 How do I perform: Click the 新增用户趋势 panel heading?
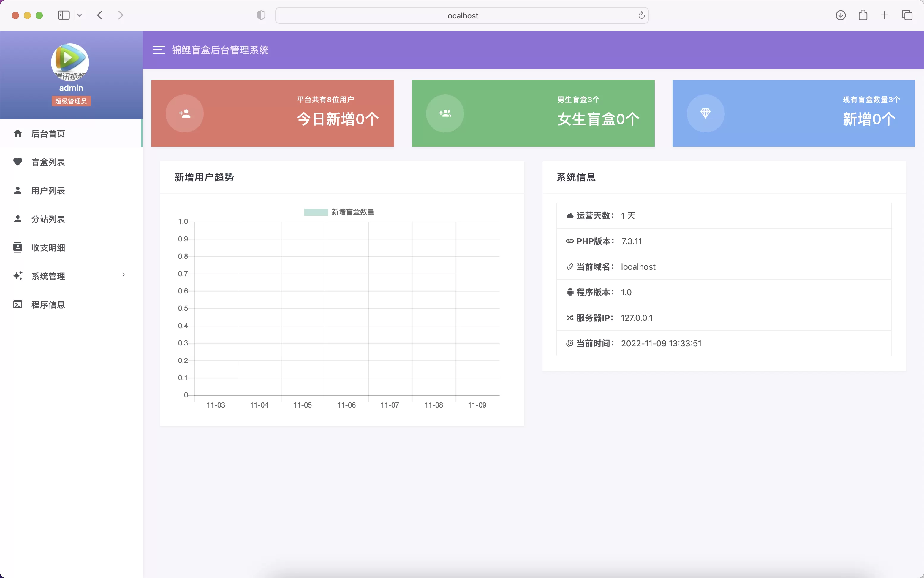(x=204, y=177)
